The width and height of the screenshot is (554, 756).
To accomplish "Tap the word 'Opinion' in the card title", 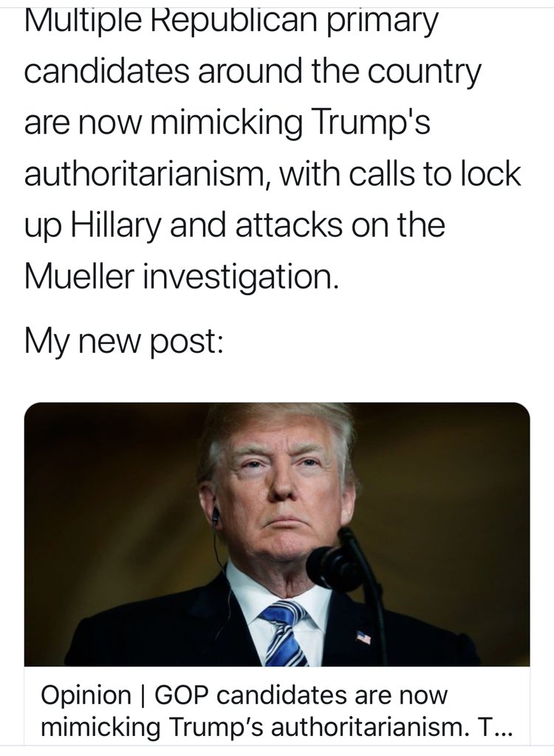I will click(x=86, y=695).
